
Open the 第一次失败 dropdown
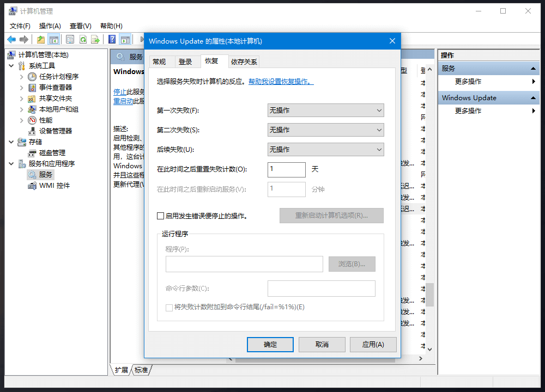(x=326, y=111)
